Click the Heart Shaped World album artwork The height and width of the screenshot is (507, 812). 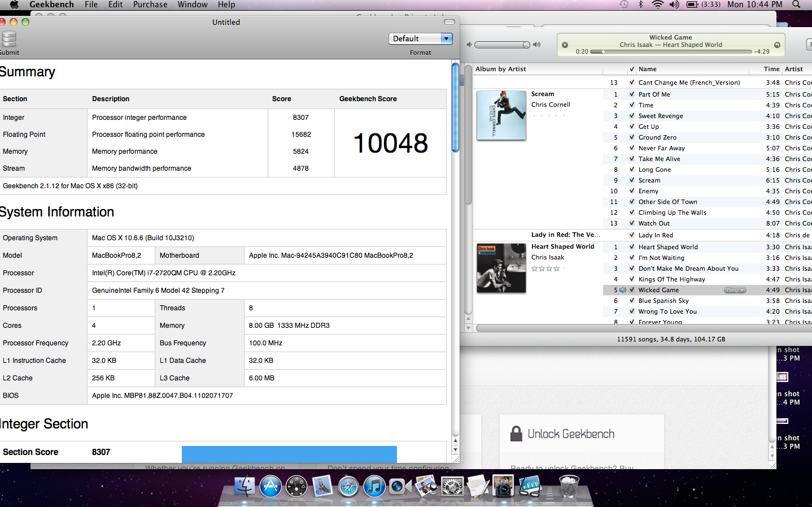[501, 268]
